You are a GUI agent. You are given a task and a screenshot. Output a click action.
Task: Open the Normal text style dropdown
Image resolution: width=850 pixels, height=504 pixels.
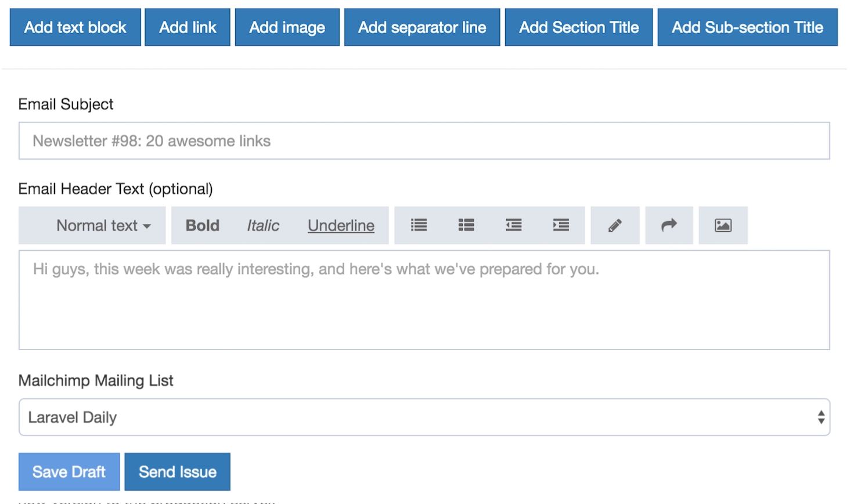pyautogui.click(x=103, y=225)
